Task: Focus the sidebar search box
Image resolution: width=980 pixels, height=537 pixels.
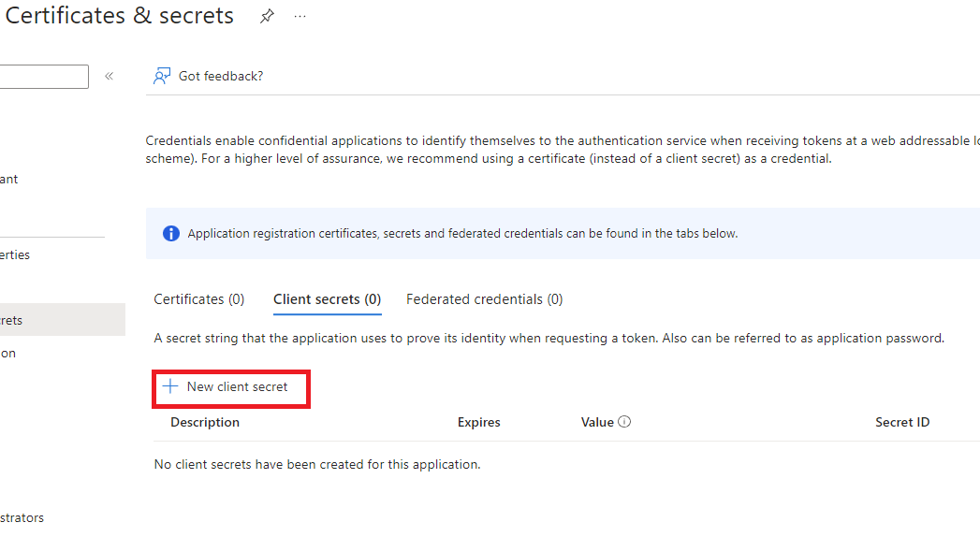Action: [x=43, y=76]
